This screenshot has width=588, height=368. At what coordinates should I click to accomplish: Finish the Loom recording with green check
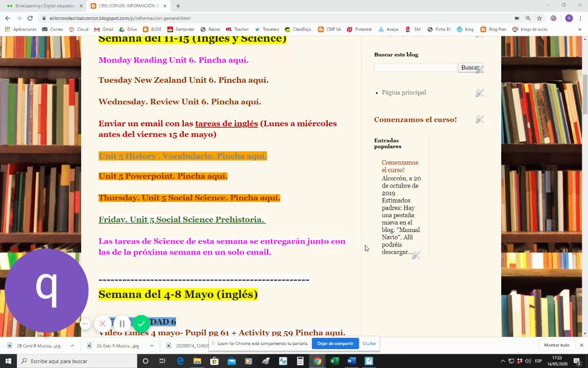tap(141, 324)
